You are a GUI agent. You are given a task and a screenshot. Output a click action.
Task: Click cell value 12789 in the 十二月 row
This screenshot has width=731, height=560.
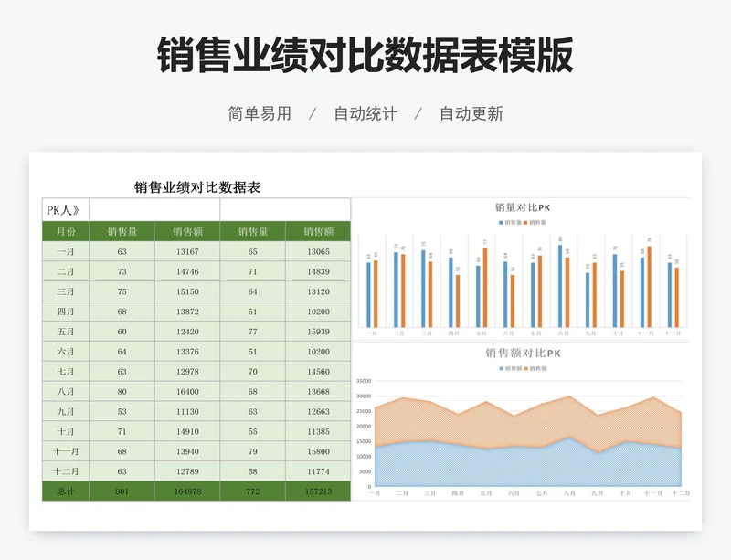[x=187, y=471]
